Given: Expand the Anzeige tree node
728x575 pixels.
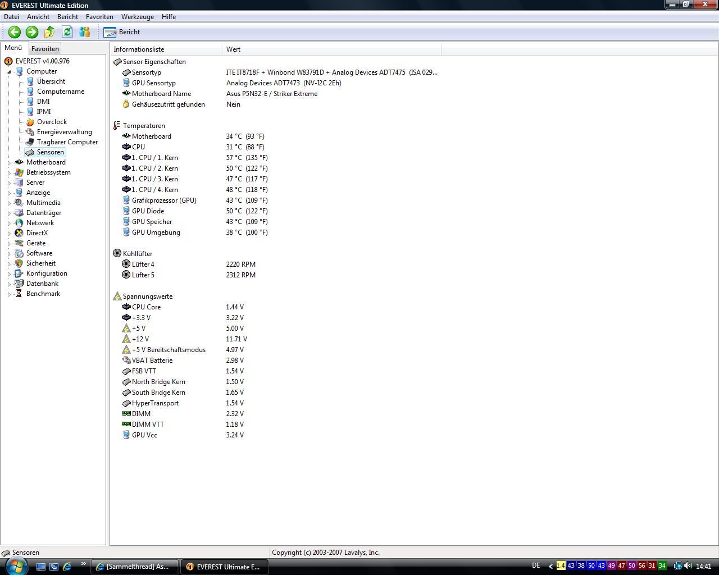Looking at the screenshot, I should [x=9, y=193].
